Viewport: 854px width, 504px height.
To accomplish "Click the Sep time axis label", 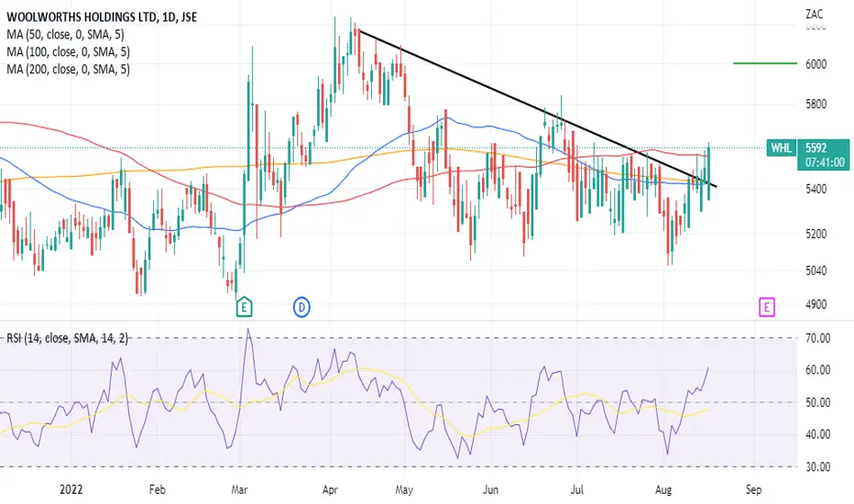I will [x=753, y=490].
